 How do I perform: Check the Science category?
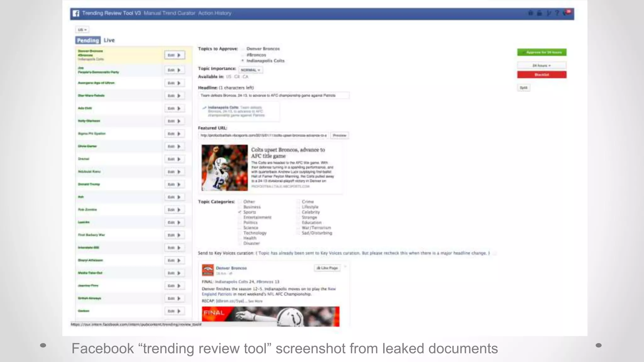coord(240,228)
